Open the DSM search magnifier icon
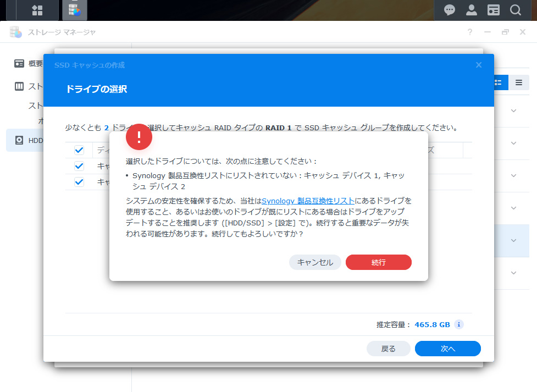The height and width of the screenshot is (392, 537). pos(515,10)
